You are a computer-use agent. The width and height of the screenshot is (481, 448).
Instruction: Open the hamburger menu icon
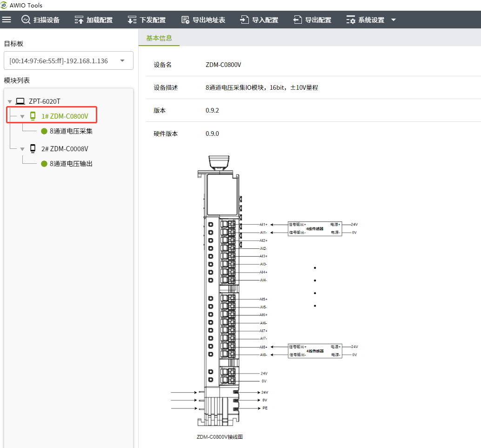tap(7, 20)
